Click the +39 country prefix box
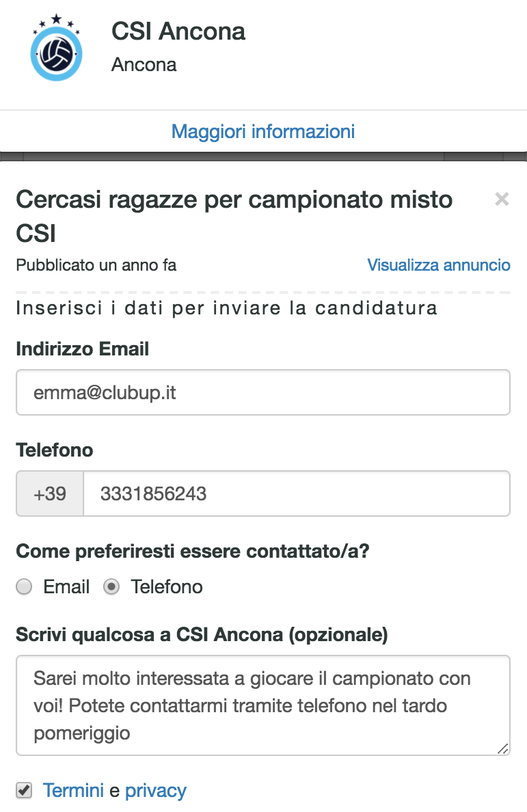This screenshot has width=527, height=812. click(x=50, y=493)
